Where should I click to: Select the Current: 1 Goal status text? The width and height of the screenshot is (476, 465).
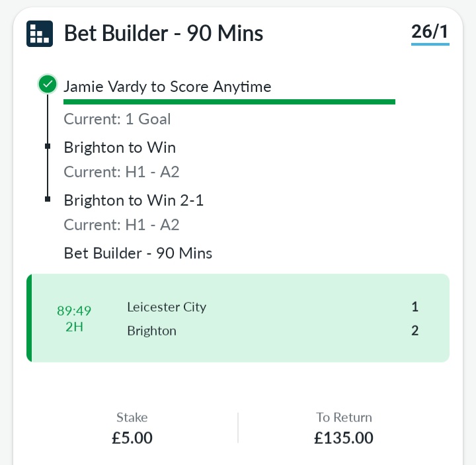[x=117, y=119]
